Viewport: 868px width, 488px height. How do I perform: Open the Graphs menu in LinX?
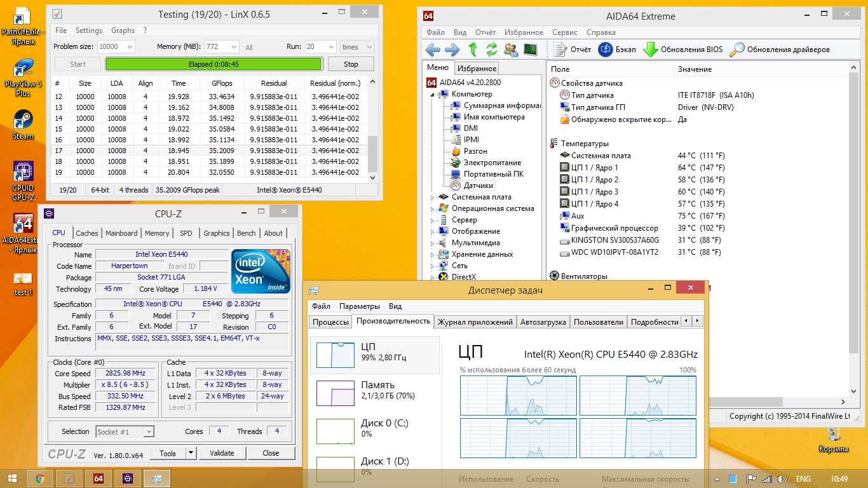123,30
